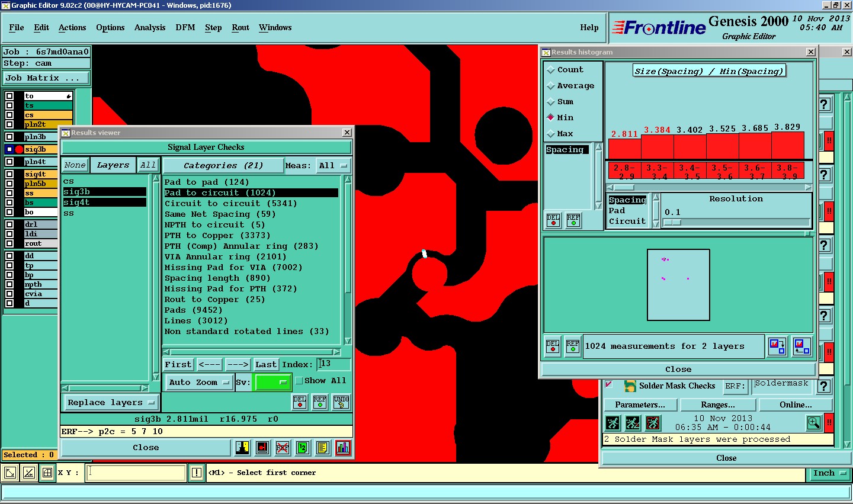Click third red-outlined running figure icon

[x=653, y=423]
